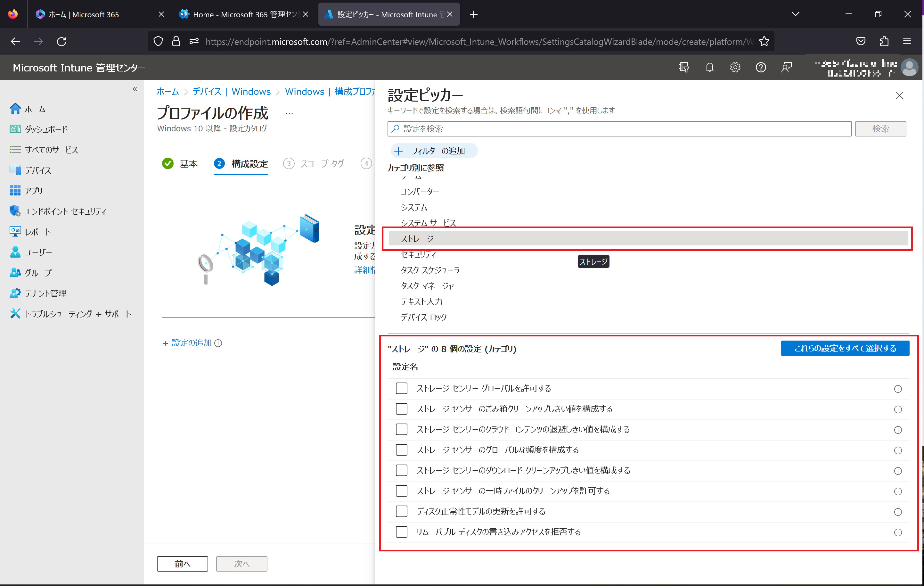924x586 pixels.
Task: Click これらの設定をすべて選択する button
Action: 845,348
